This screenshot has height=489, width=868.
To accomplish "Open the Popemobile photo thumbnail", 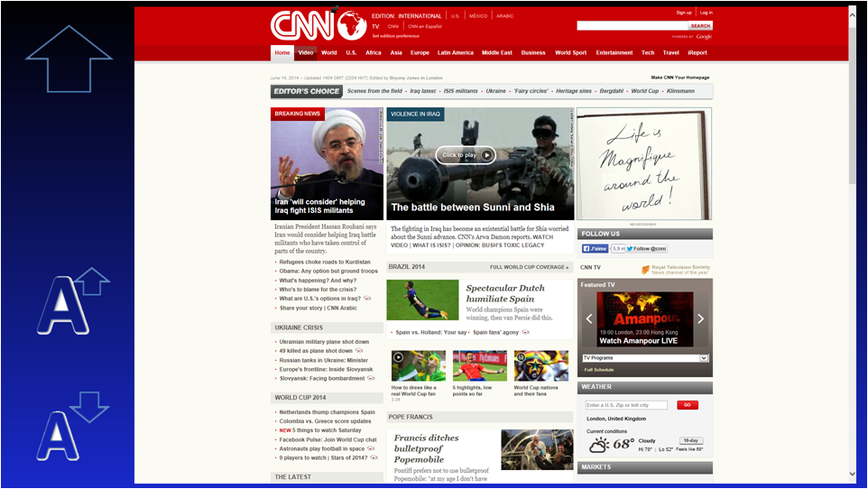I will pyautogui.click(x=537, y=449).
